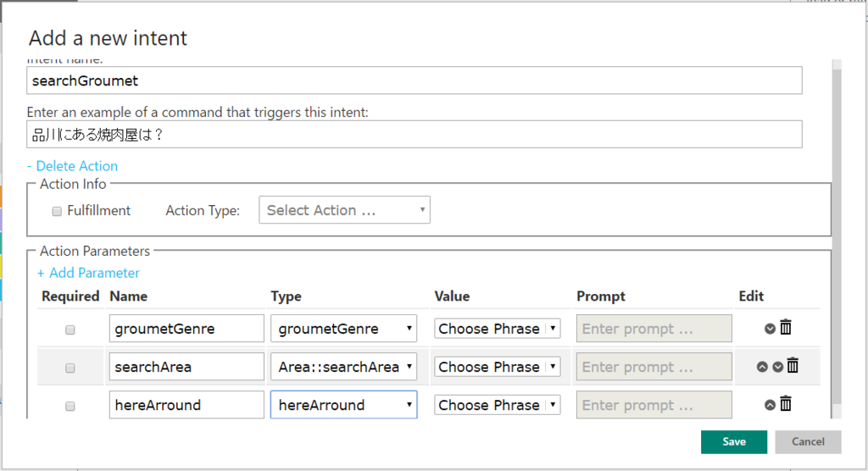Click the Add Parameter link
This screenshot has width=868, height=471.
pos(88,273)
